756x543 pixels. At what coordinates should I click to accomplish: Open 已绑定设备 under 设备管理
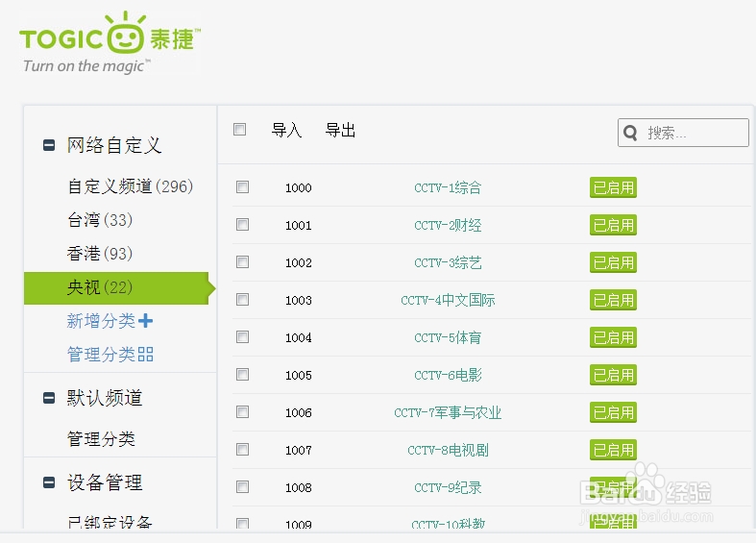pos(110,522)
